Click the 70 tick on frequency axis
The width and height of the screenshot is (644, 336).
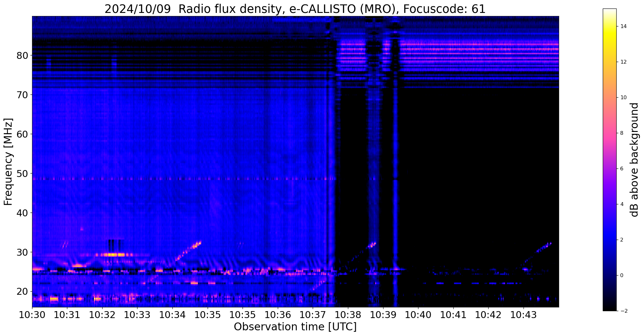[x=22, y=95]
